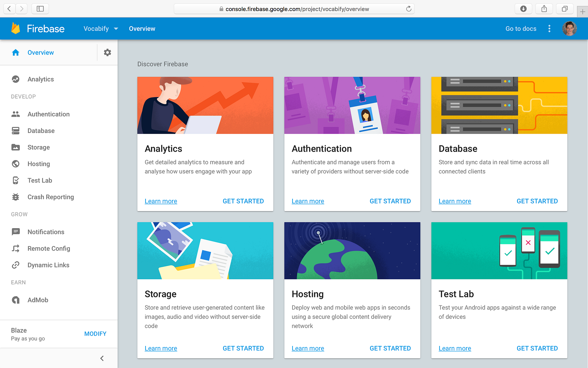Click the Hosting card globe illustration
This screenshot has height=368, width=588.
click(352, 251)
